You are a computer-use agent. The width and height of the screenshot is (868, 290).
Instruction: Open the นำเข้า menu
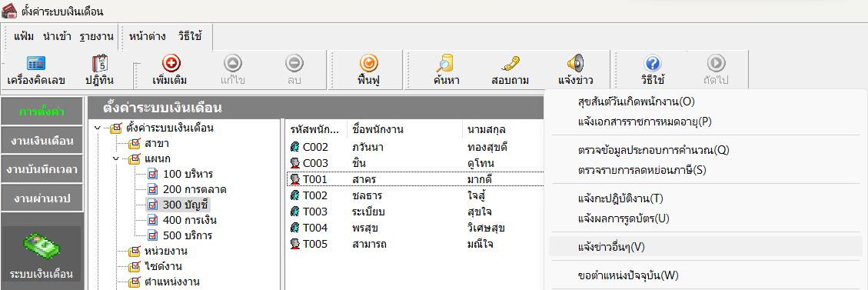point(56,37)
